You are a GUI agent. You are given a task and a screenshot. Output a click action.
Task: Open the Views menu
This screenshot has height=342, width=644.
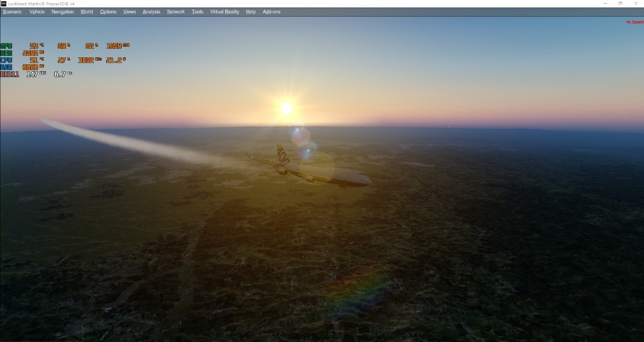pyautogui.click(x=129, y=11)
